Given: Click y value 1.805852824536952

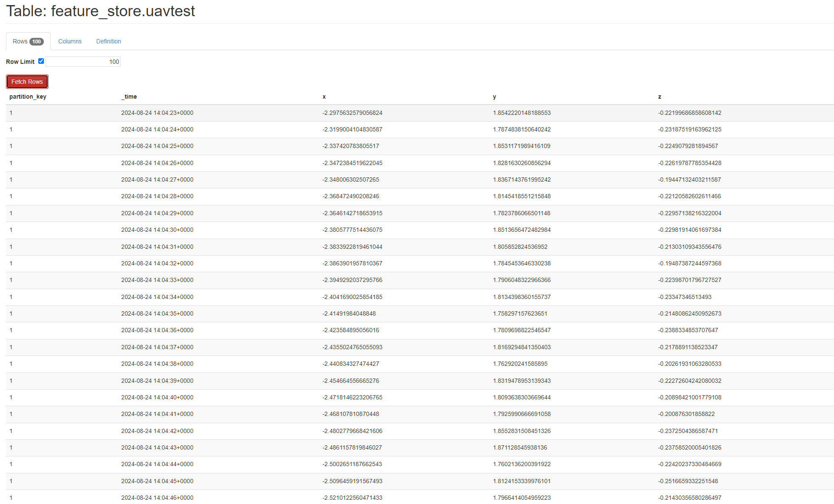Looking at the screenshot, I should (x=520, y=247).
